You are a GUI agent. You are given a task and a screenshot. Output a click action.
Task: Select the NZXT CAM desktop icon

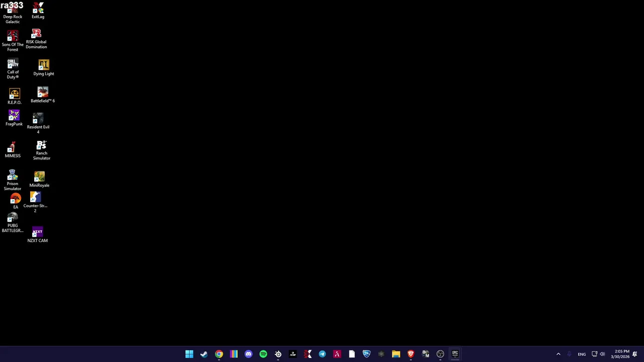37,235
